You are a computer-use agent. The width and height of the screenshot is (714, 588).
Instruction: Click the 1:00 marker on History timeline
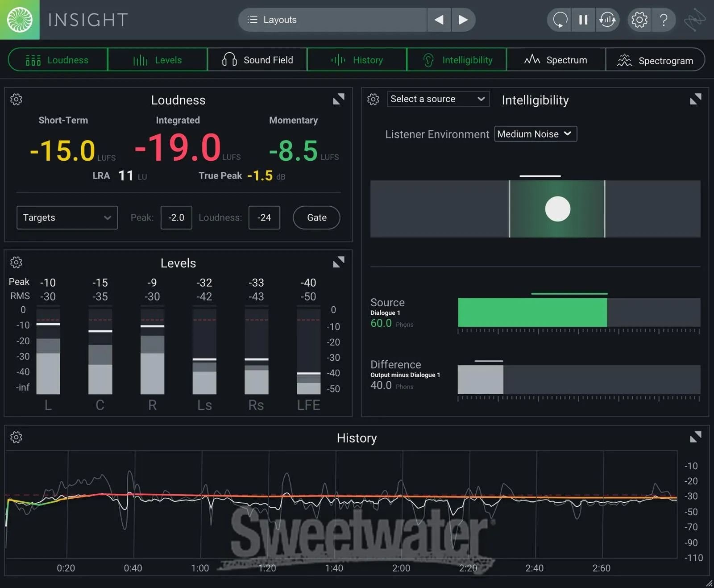click(x=200, y=568)
